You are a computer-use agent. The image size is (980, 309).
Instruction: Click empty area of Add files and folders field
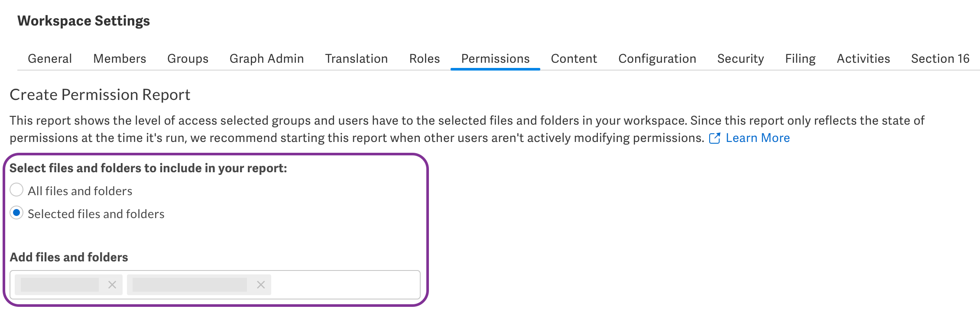pos(345,285)
